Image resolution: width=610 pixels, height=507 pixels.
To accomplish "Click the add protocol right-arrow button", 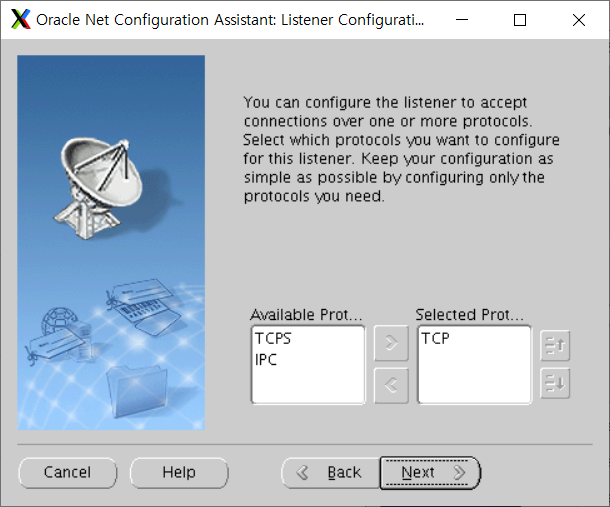I will (x=391, y=343).
